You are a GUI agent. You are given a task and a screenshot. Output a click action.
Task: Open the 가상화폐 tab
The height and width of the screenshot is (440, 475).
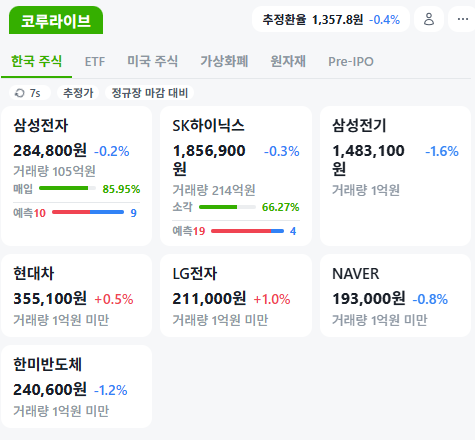(224, 62)
